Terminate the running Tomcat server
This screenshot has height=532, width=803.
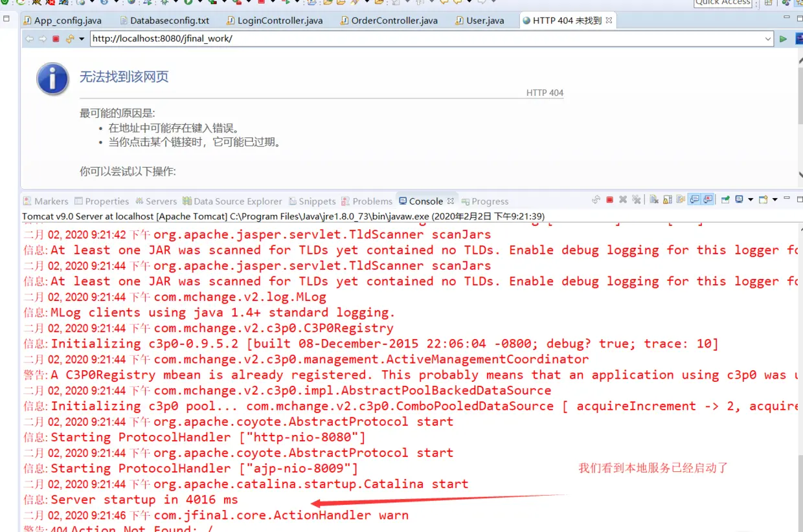[x=609, y=199]
